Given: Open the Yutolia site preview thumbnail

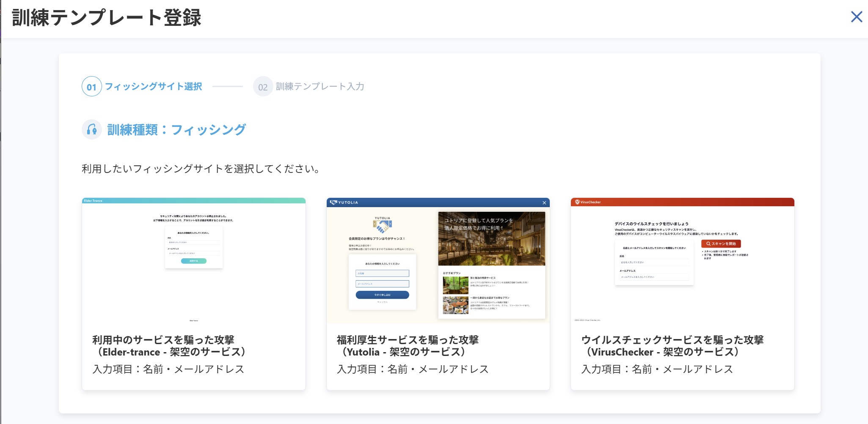Looking at the screenshot, I should pos(438,260).
